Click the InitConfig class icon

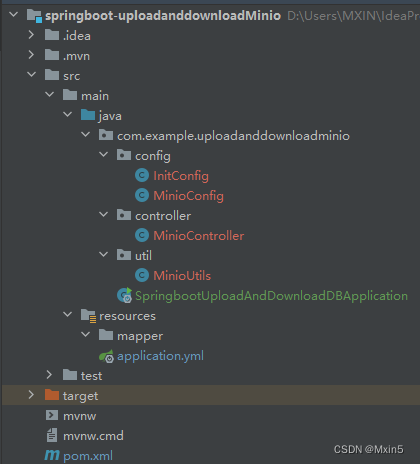point(142,175)
